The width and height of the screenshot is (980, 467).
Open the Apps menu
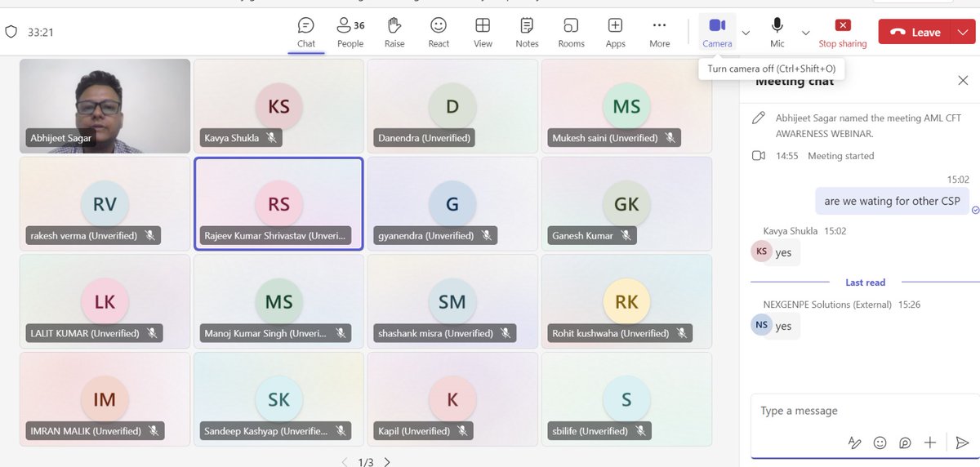[x=615, y=33]
